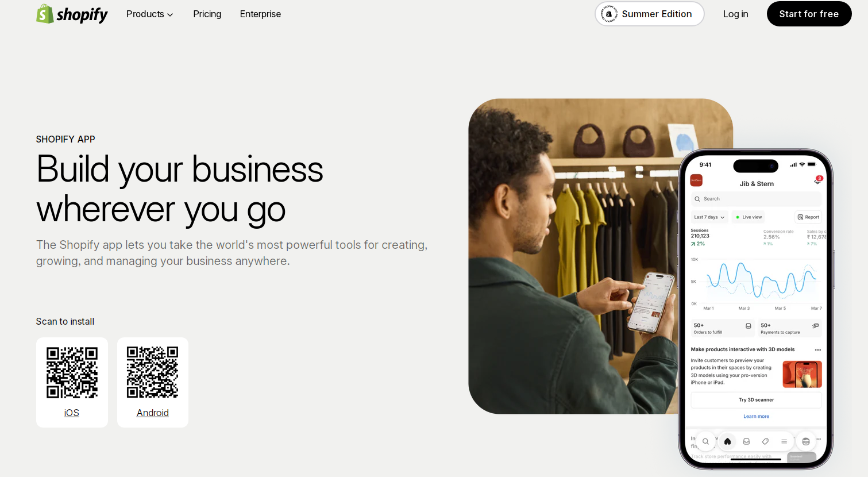Open the Pricing menu item

[207, 14]
